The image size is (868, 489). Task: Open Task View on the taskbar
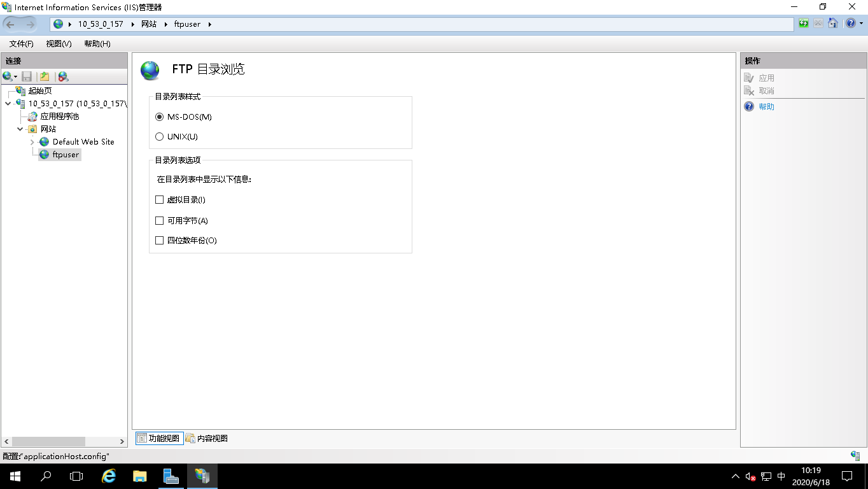point(76,476)
